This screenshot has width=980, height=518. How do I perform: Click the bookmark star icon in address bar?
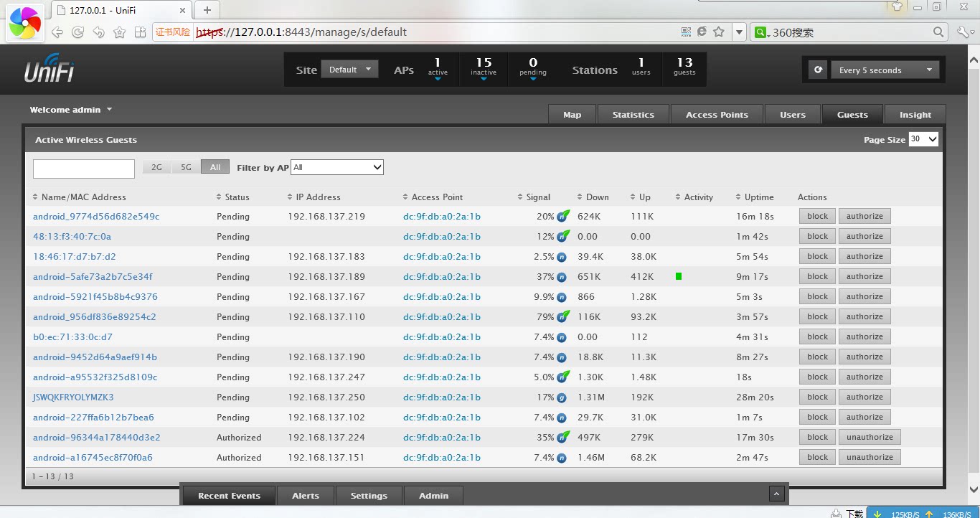click(x=719, y=32)
